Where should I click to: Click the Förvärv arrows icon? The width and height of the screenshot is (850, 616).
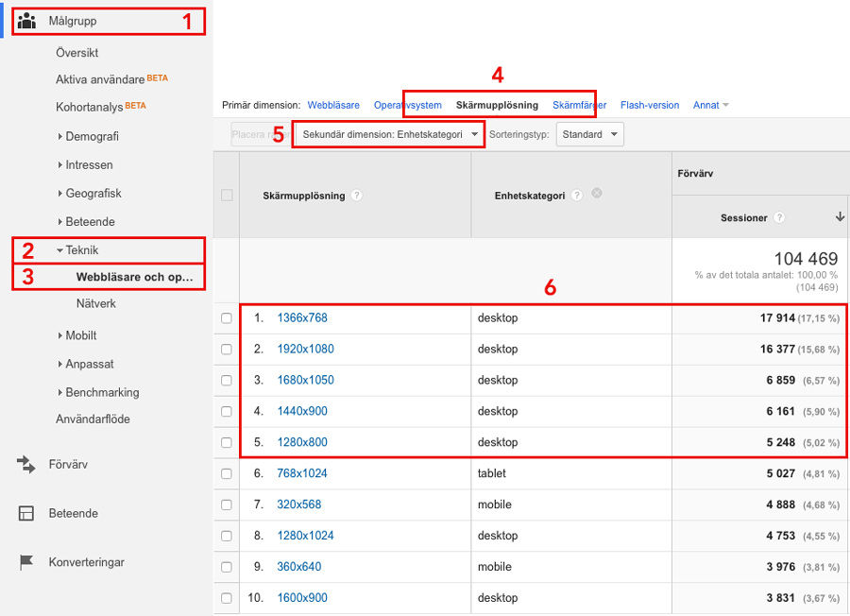[x=25, y=465]
